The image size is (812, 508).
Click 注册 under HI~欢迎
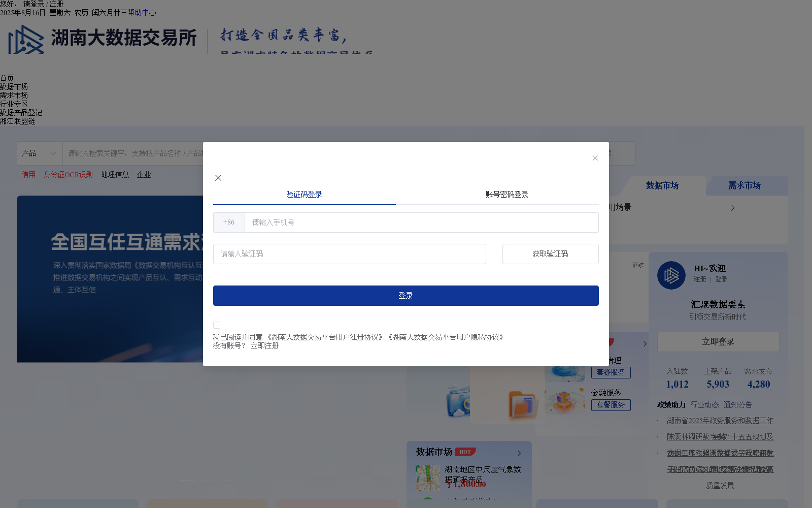pyautogui.click(x=700, y=279)
